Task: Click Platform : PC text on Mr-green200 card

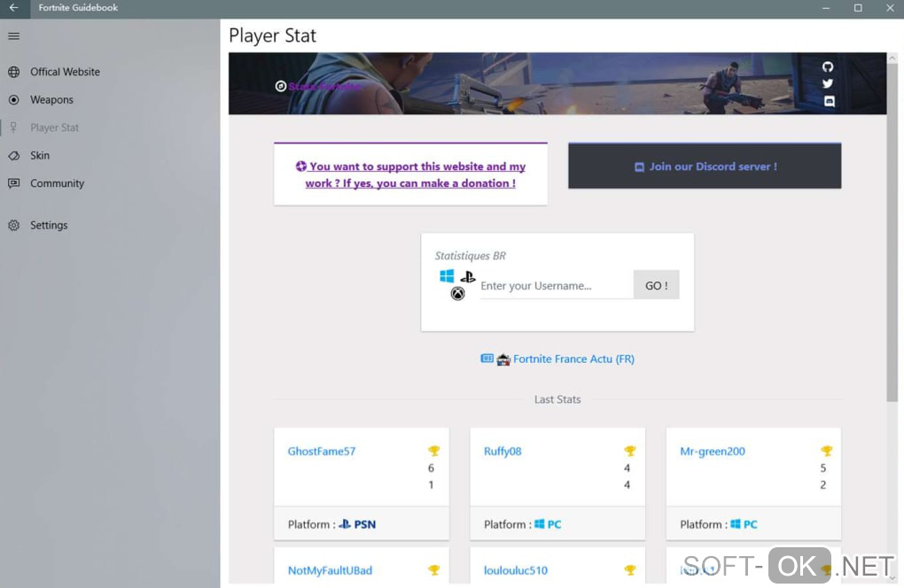Action: pos(719,524)
